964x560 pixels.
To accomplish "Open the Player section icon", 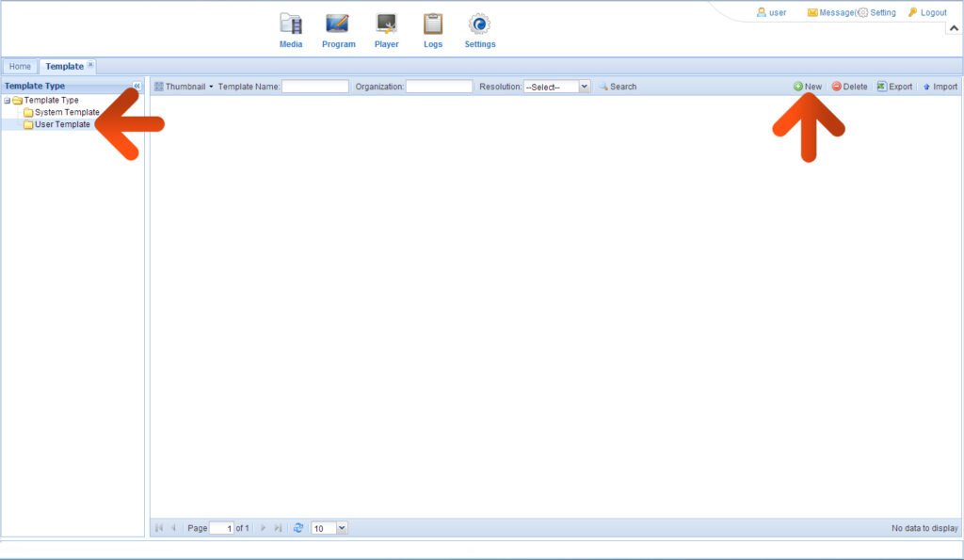I will click(386, 24).
